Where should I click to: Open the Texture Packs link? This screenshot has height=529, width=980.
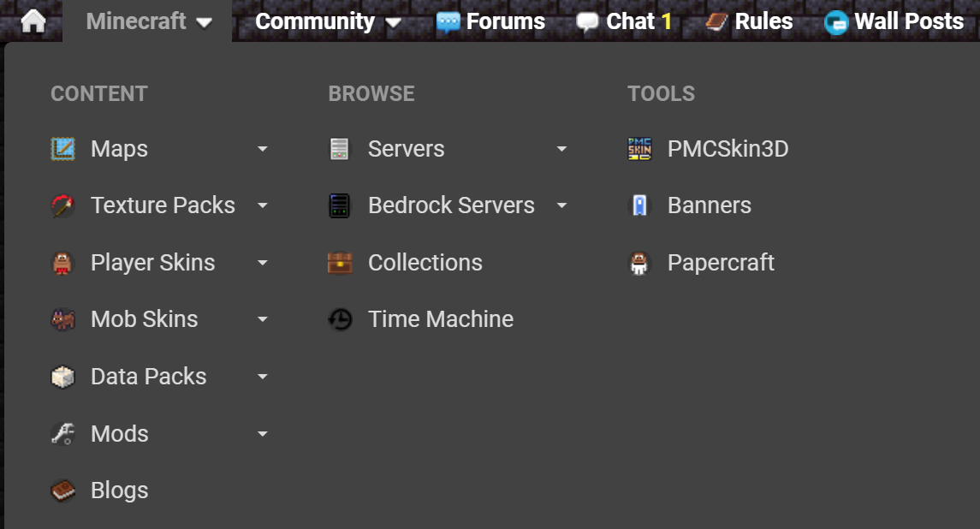(163, 205)
